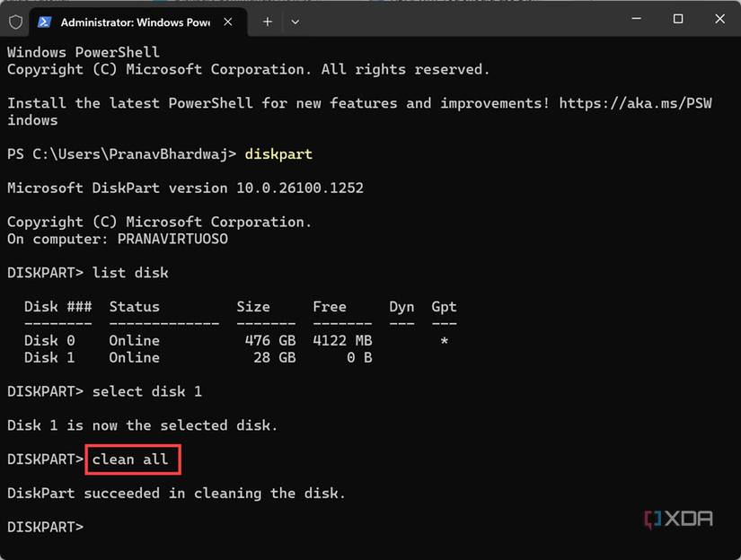Select the Disk 0 row in the table
Viewport: 741px width, 560px height.
coord(180,340)
